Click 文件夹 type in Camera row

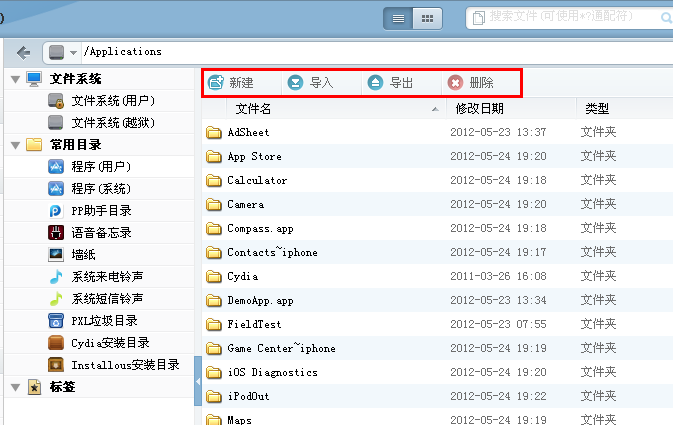click(598, 204)
